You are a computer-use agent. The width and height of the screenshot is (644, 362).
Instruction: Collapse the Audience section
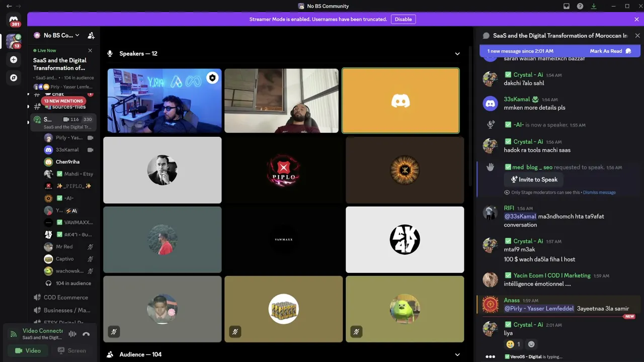click(x=457, y=354)
